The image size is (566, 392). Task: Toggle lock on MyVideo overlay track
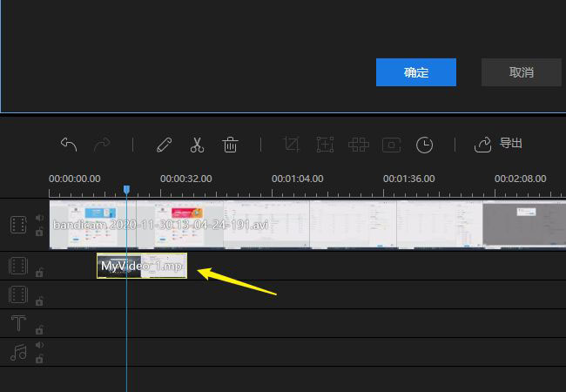(x=39, y=272)
